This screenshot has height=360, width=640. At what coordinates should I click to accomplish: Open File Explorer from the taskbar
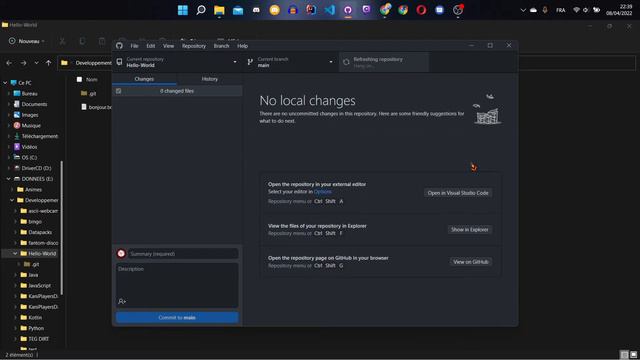[219, 10]
